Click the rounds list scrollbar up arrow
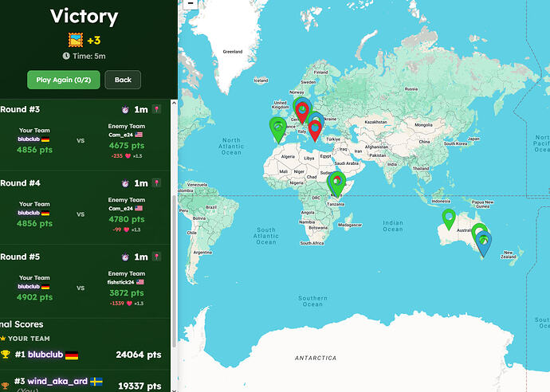Screen dimensions: 550x392 174,103
